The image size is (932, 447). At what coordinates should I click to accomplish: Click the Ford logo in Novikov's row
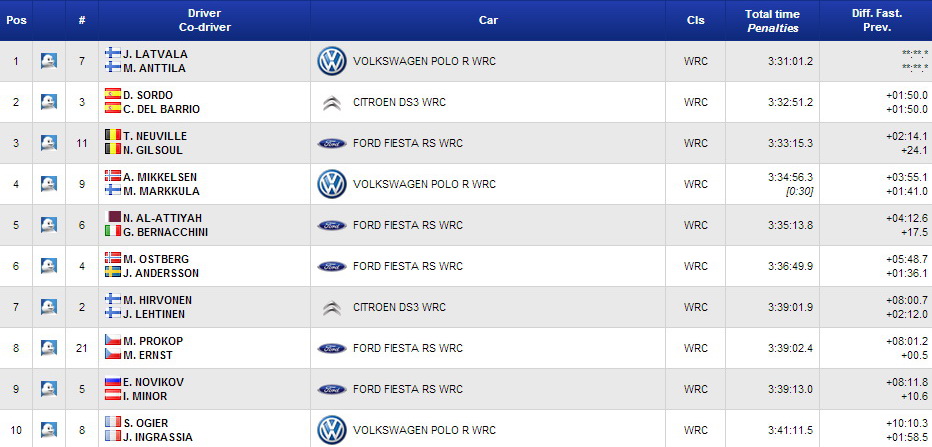point(332,389)
